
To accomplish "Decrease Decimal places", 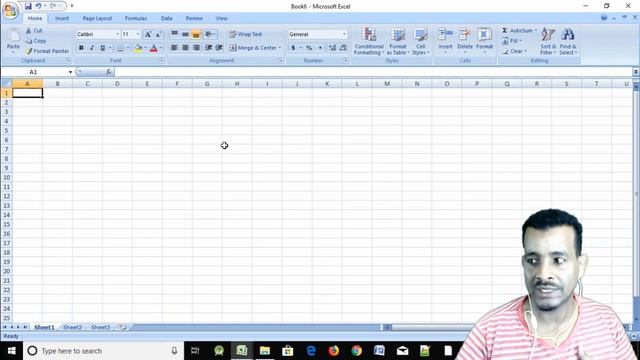I will point(343,48).
